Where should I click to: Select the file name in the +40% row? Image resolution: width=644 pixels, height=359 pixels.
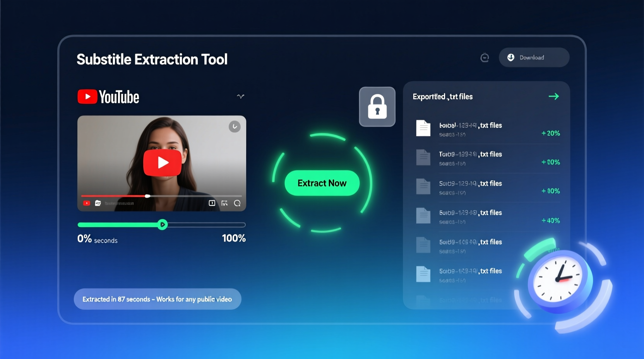click(471, 213)
